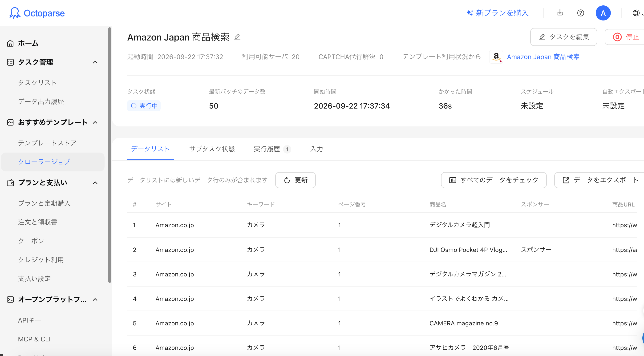Image resolution: width=644 pixels, height=356 pixels.
Task: Open MCP & CLI in sidebar
Action: pos(34,339)
